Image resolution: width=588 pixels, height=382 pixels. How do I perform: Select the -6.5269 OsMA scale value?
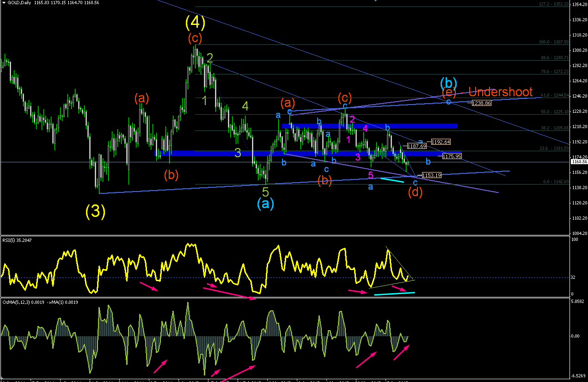point(578,376)
